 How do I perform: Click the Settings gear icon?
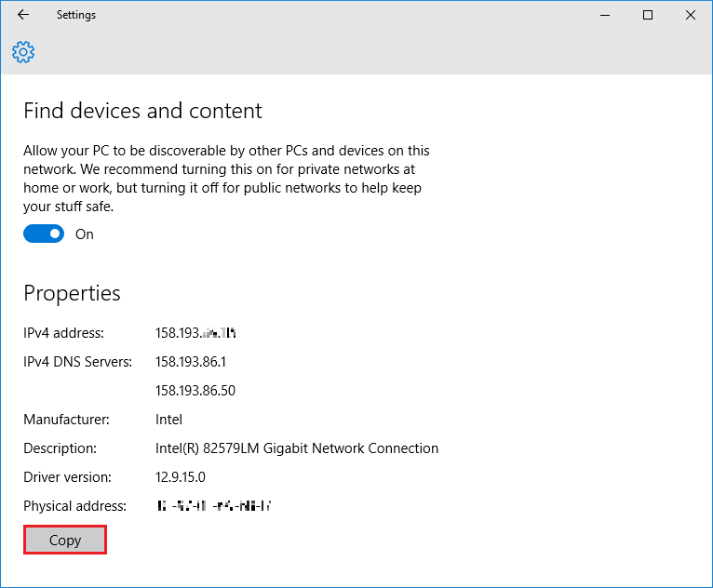click(23, 51)
